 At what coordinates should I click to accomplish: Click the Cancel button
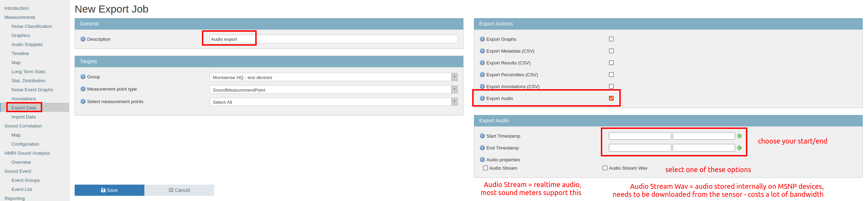pyautogui.click(x=179, y=190)
